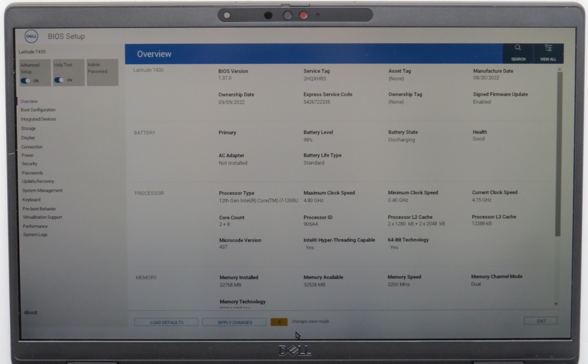Screen dimensions: 588x364
Task: Click the scrollbar down arrow
Action: click(556, 304)
